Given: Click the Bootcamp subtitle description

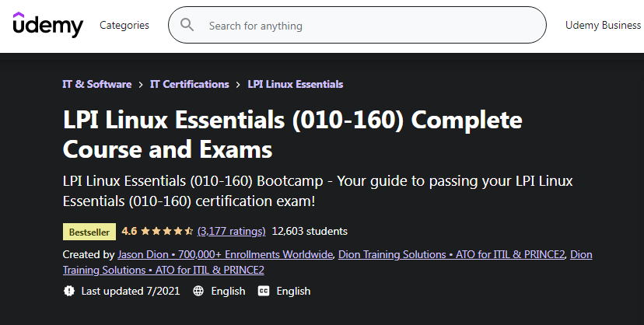Looking at the screenshot, I should tap(317, 190).
